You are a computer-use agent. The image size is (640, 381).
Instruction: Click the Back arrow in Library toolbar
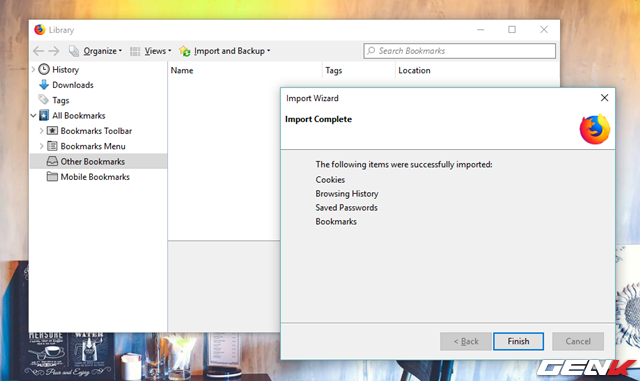[x=38, y=51]
